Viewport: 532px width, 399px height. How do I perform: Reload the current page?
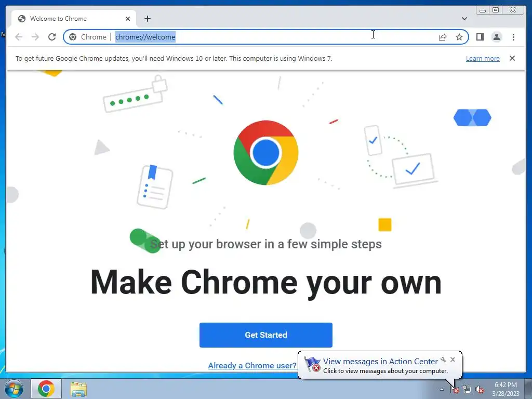pyautogui.click(x=52, y=37)
